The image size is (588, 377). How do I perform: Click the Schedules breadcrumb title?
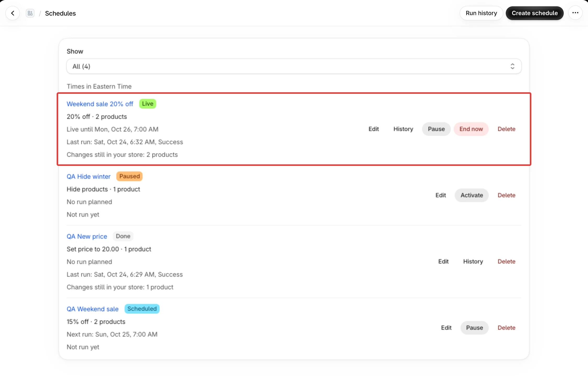[x=60, y=13]
